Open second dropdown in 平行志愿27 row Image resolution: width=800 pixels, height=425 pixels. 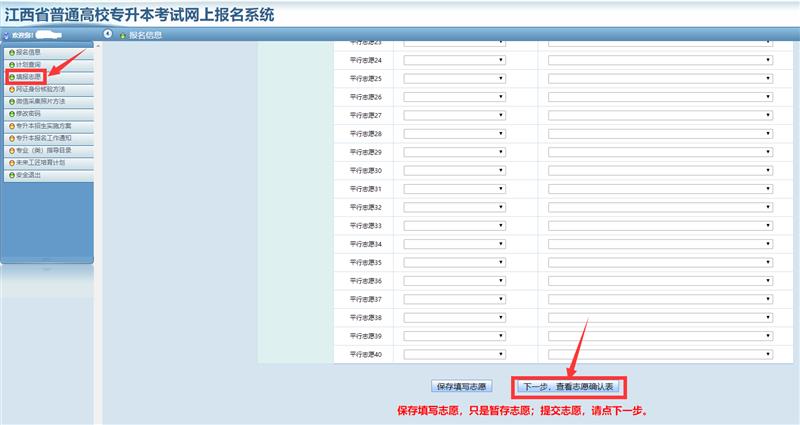661,115
